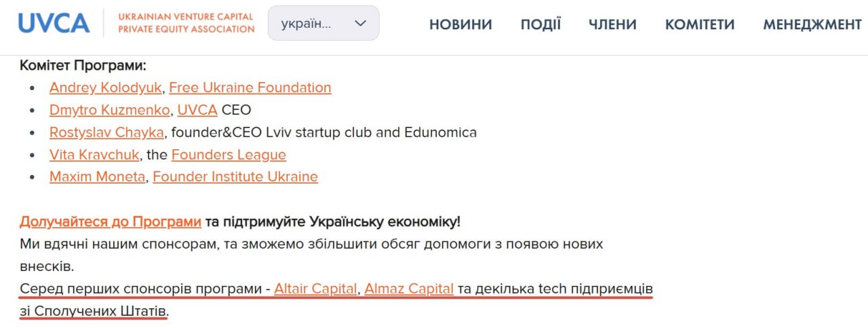Go to Founder Institute Ukraine link
868x328 pixels.
(x=235, y=177)
